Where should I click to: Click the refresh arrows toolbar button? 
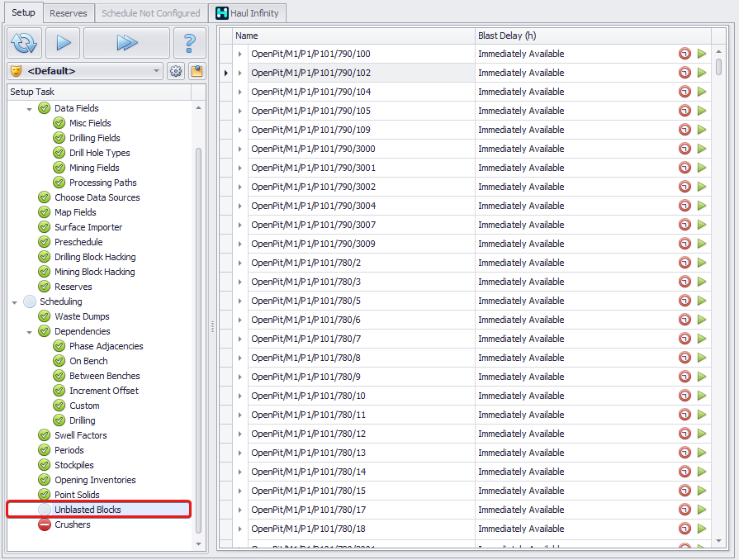(x=25, y=43)
